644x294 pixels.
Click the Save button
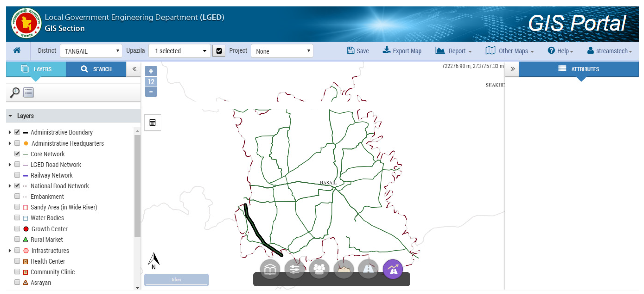coord(358,51)
